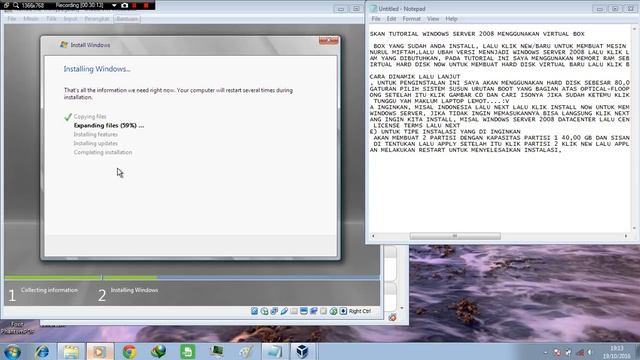Click the magnifier zoom icon in recorder bar
This screenshot has height=360, width=640.
coord(16,5)
